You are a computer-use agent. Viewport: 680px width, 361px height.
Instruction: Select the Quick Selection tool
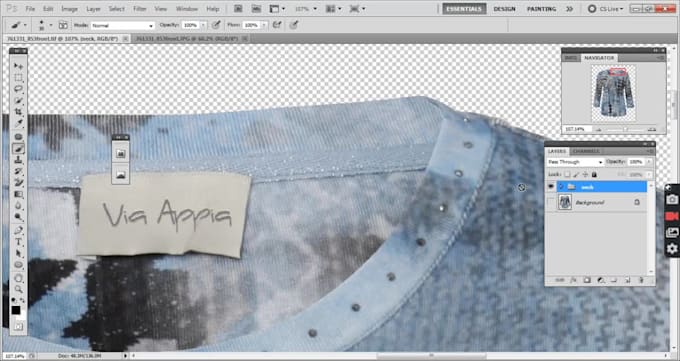18,101
